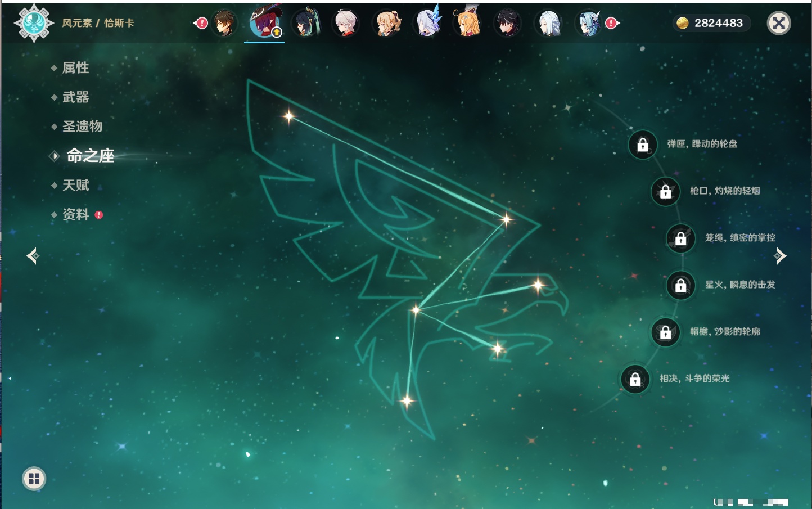The image size is (812, 509).
Task: Open lock icon for 笼绳，缜密的掌控
Action: pyautogui.click(x=681, y=238)
